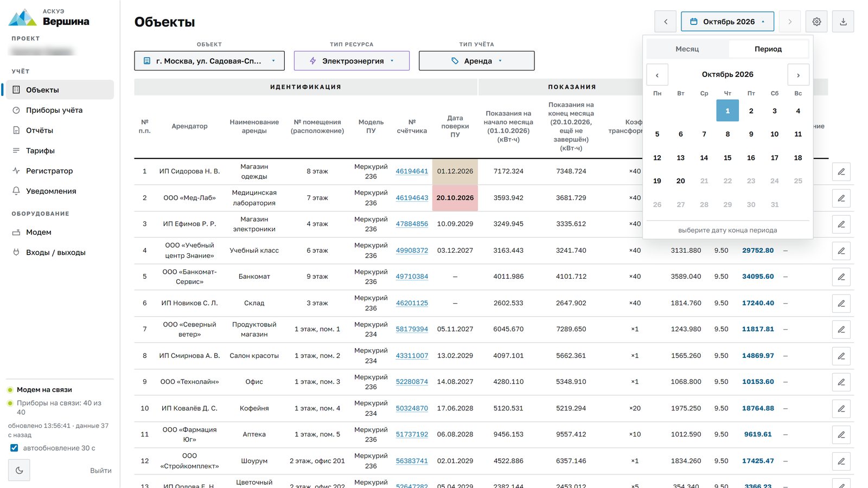
Task: Click Выйти to log out
Action: [x=100, y=471]
